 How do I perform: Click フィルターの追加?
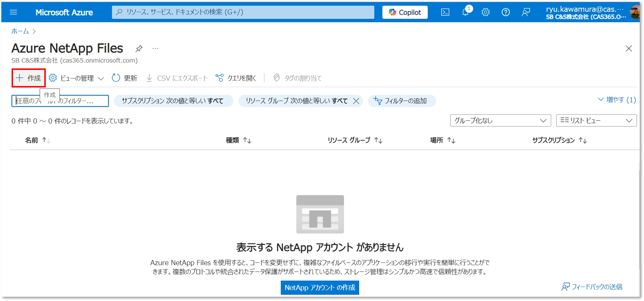point(402,101)
